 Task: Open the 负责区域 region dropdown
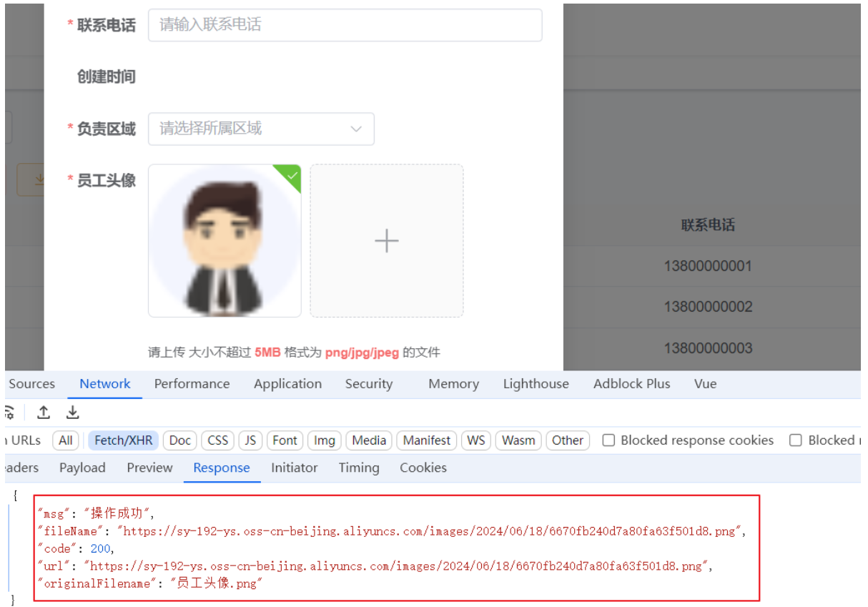260,129
